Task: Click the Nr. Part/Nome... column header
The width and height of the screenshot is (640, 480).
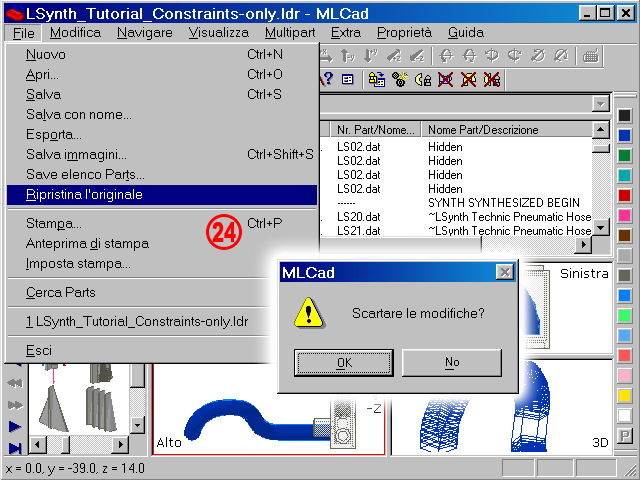Action: (376, 130)
